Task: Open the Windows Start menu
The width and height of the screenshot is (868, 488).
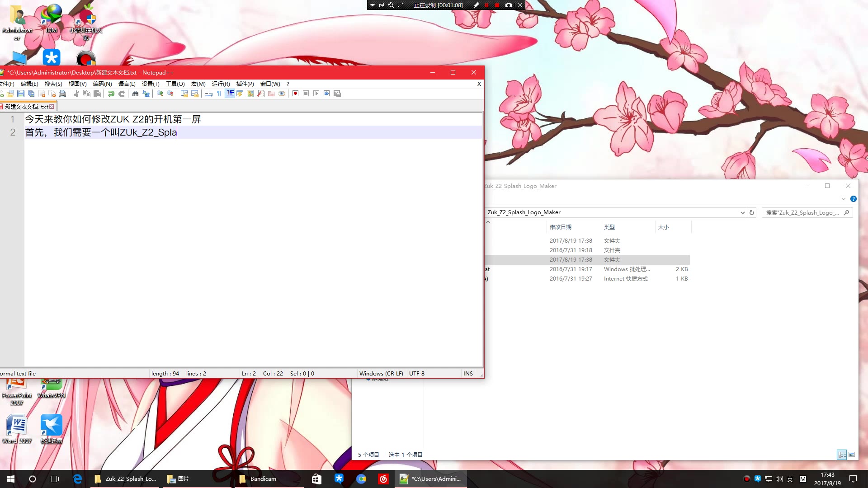Action: [x=11, y=479]
